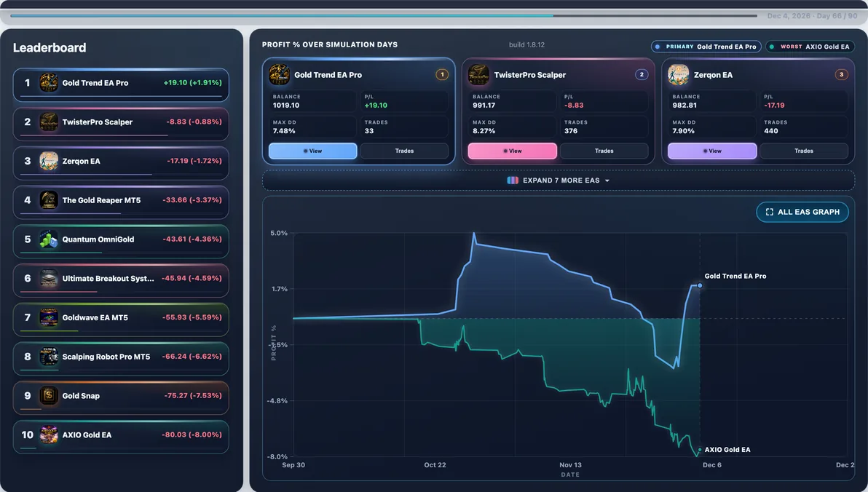This screenshot has height=492, width=868.
Task: Open the All EAs Graph
Action: tap(802, 212)
